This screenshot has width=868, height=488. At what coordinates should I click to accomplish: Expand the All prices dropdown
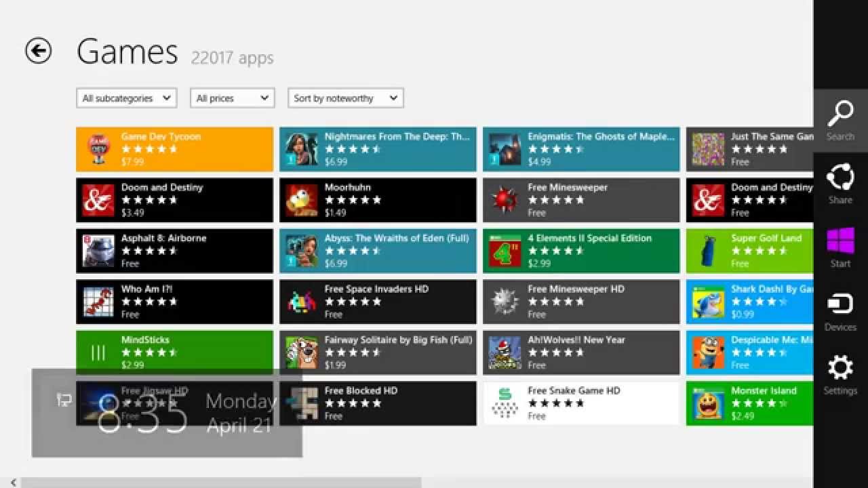(x=233, y=98)
